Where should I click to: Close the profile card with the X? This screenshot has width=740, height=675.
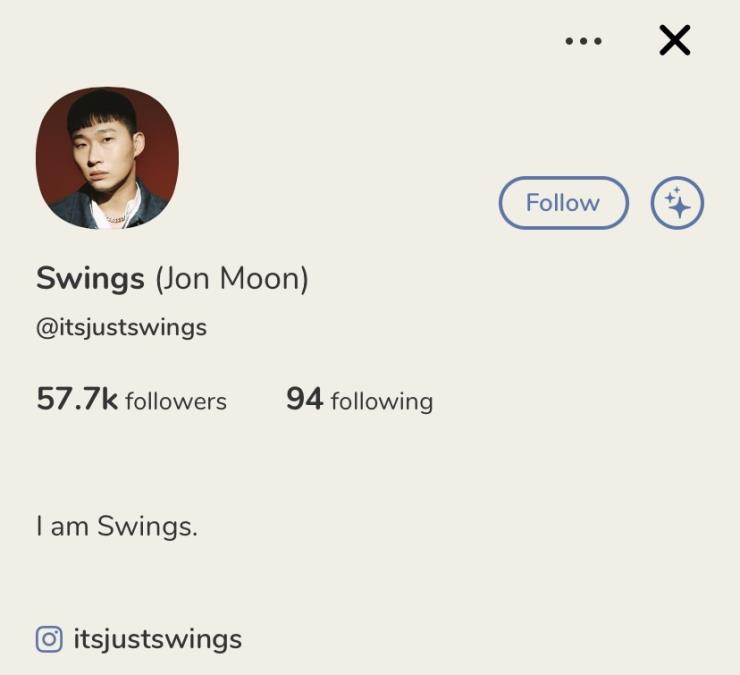675,40
